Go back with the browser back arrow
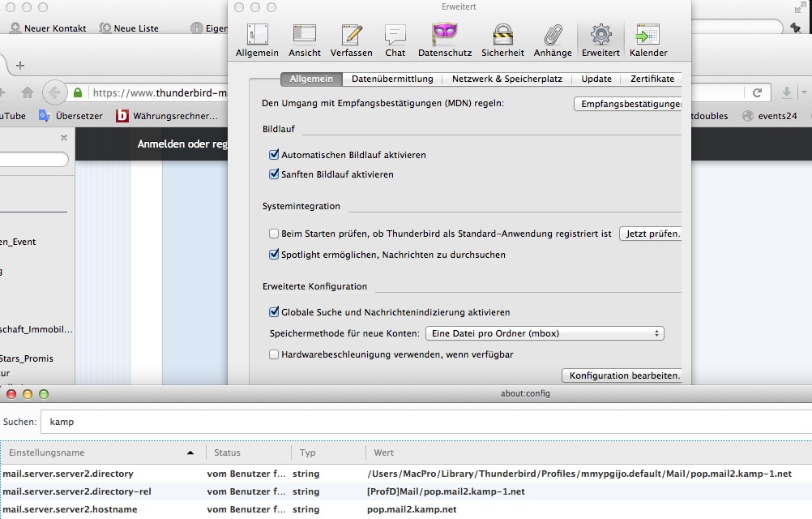Screen dimensions: 812x519 pyautogui.click(x=54, y=92)
